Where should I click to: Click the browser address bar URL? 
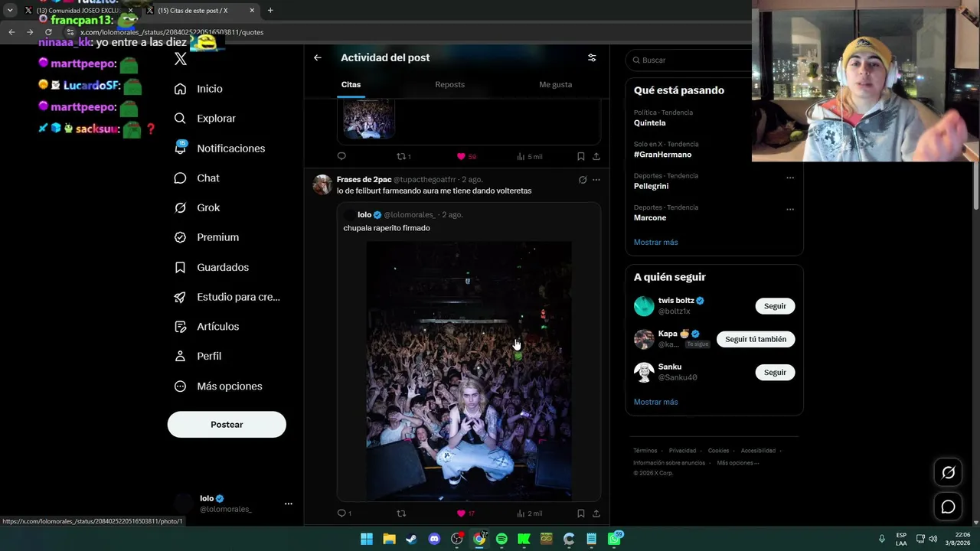pyautogui.click(x=171, y=32)
